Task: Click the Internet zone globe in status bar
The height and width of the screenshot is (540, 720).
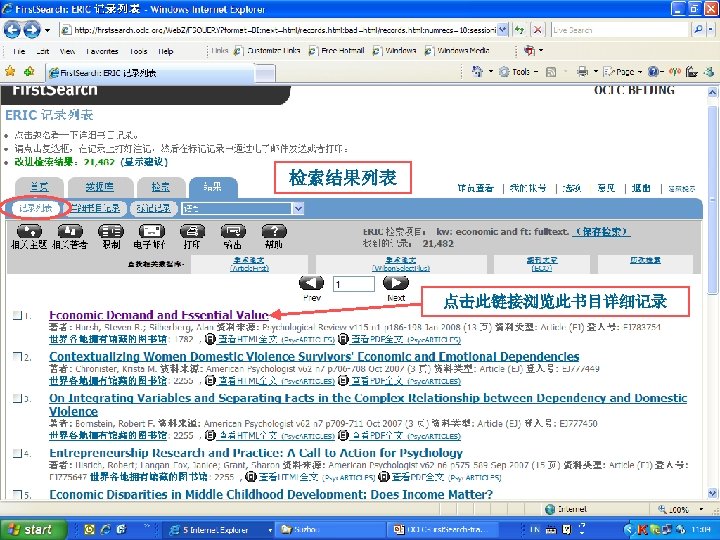Action: (x=550, y=509)
